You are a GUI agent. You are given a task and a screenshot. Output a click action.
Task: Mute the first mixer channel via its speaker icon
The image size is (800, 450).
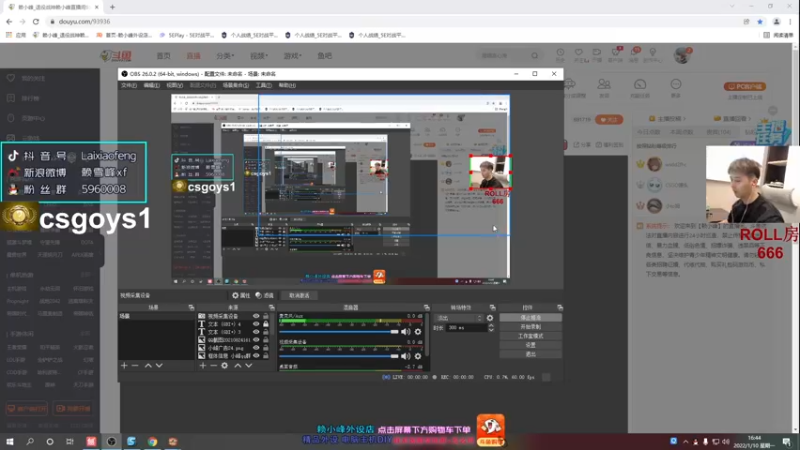(x=406, y=332)
